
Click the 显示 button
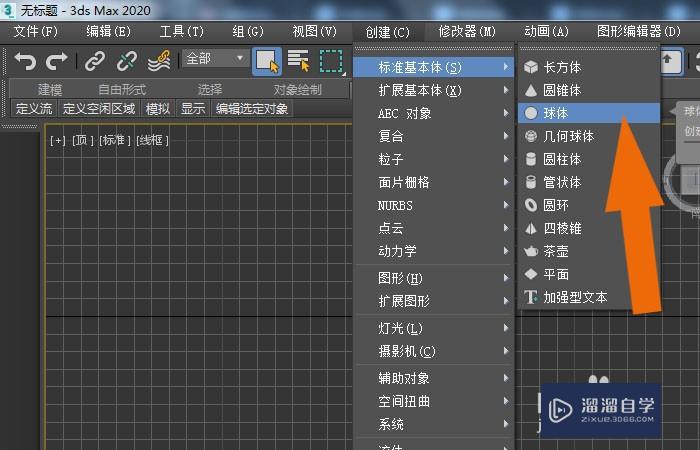click(193, 108)
